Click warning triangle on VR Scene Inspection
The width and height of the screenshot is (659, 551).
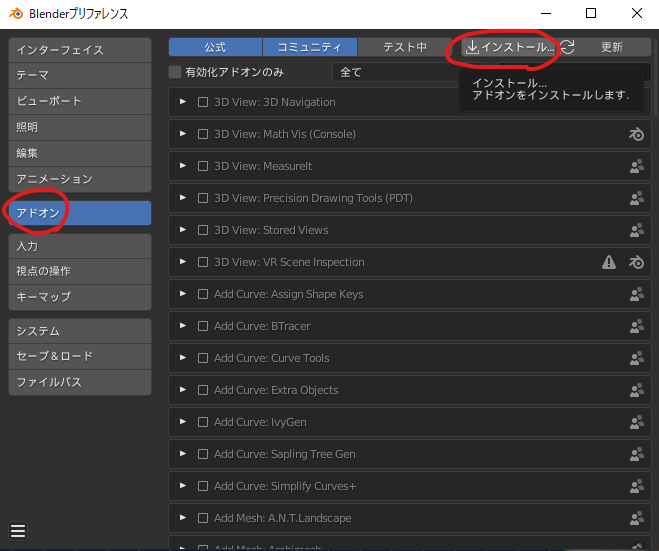coord(609,262)
